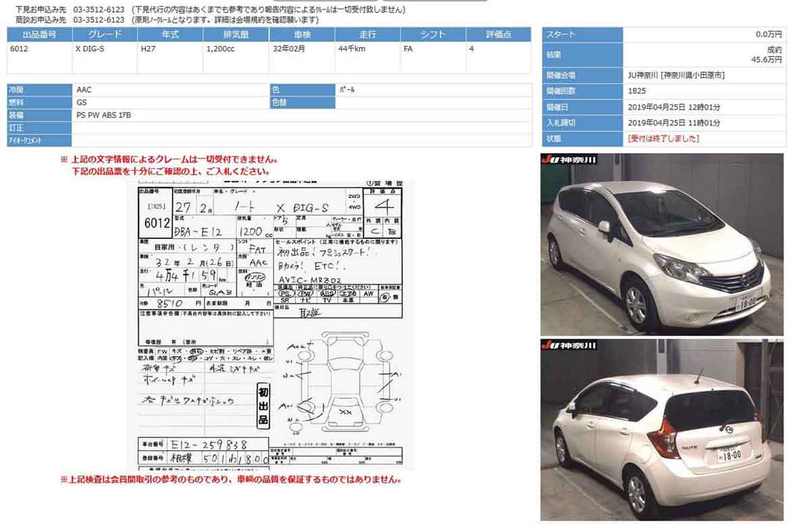This screenshot has width=812, height=524.
Task: Click the 燃料 row label
Action: pos(39,102)
